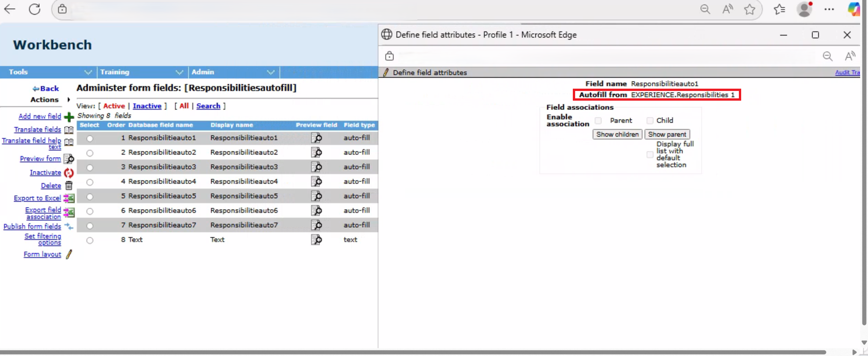Preview the Responsibilitieauto3 field
Screen dimensions: 868x356
coord(316,167)
